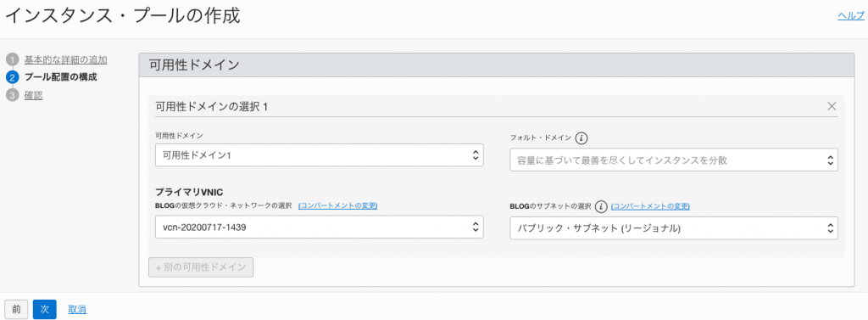Click コンパートメントの変更 link next to network label
868x320 pixels.
(337, 205)
